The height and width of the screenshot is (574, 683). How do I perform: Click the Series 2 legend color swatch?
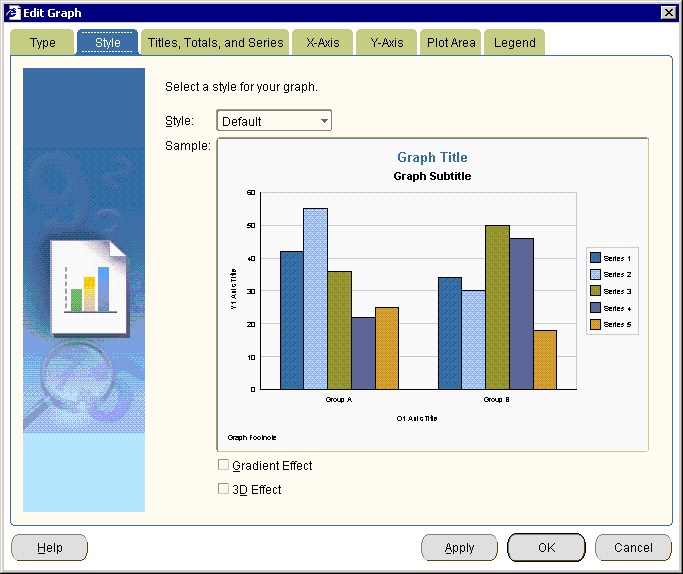(x=595, y=274)
